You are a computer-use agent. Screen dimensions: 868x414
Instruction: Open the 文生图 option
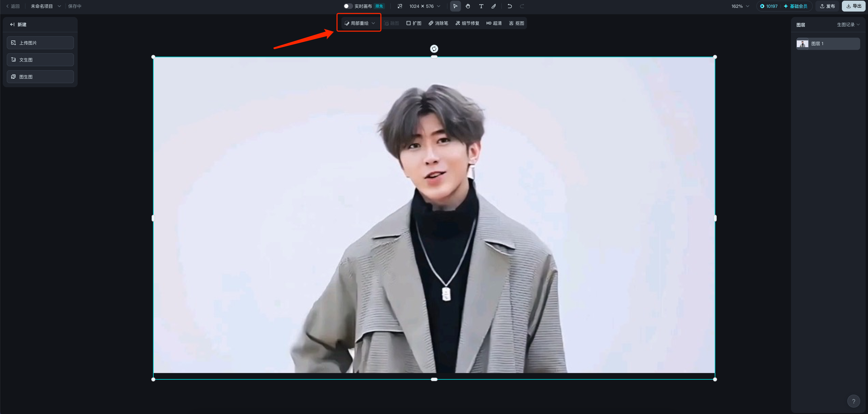[40, 60]
